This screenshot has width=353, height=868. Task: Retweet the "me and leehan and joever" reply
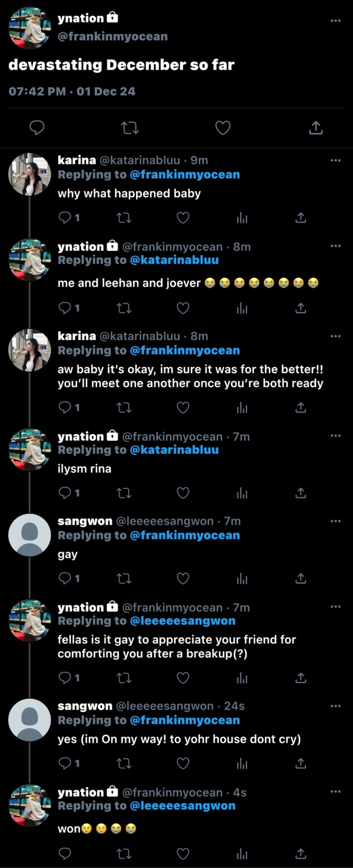124,308
